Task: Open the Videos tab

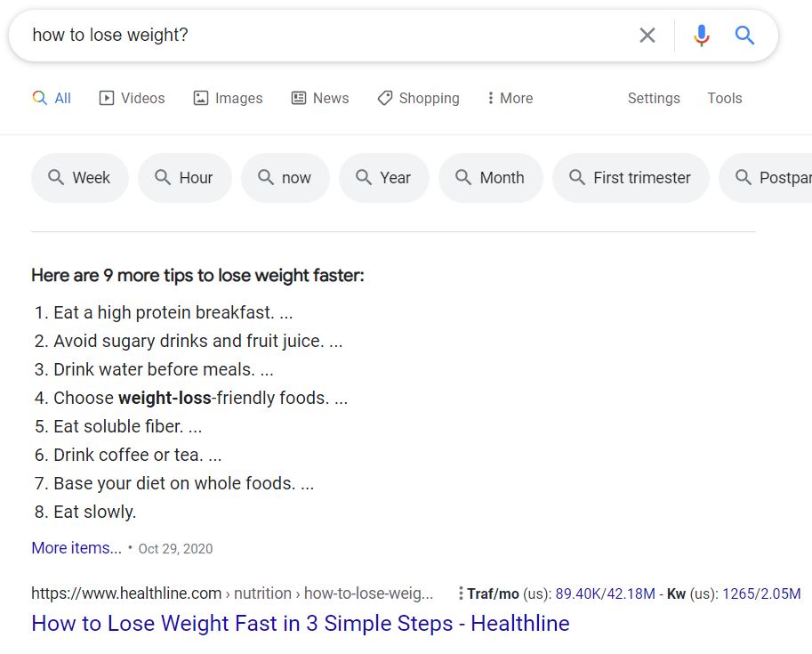Action: [x=132, y=98]
